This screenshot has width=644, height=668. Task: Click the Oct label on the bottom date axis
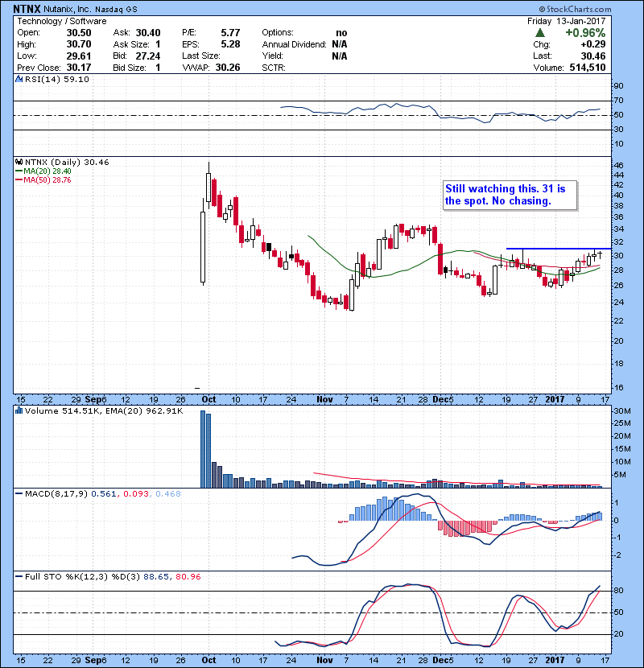208,660
